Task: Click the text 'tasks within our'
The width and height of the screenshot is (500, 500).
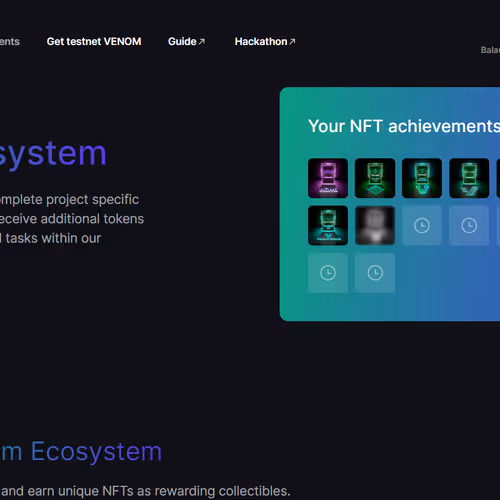Action: click(x=53, y=238)
